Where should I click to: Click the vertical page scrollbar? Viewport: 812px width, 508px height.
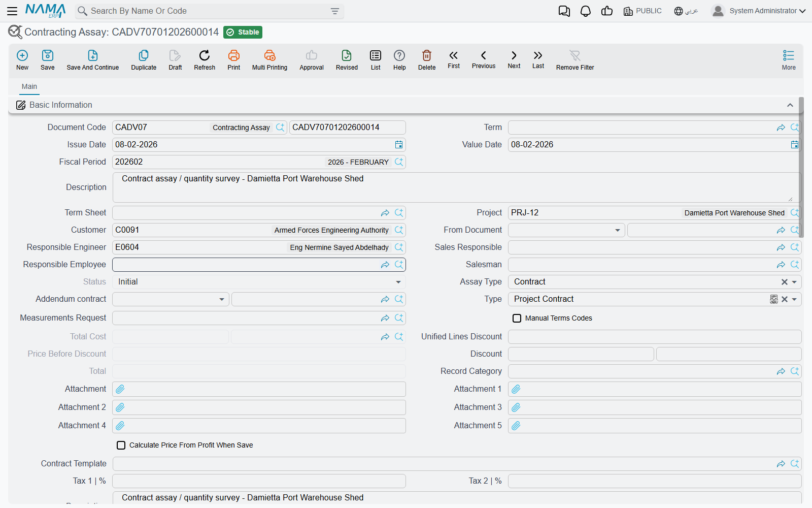801,168
